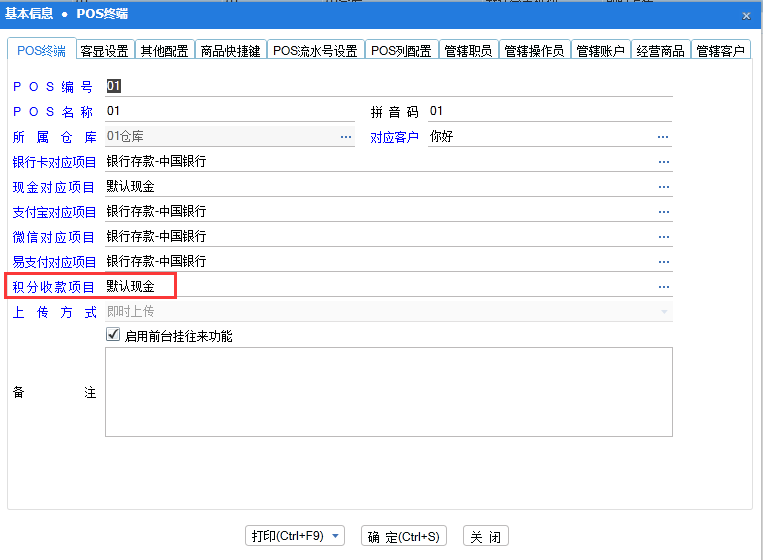Open 管辖操作员 tab

click(x=534, y=51)
